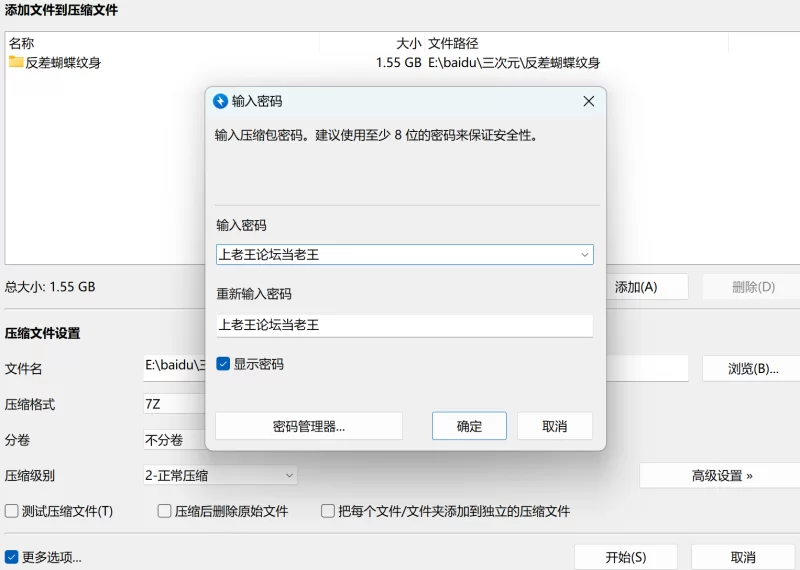The width and height of the screenshot is (800, 570).
Task: Click the folder icon beside 反差蝴蝶纹身
Action: click(16, 62)
